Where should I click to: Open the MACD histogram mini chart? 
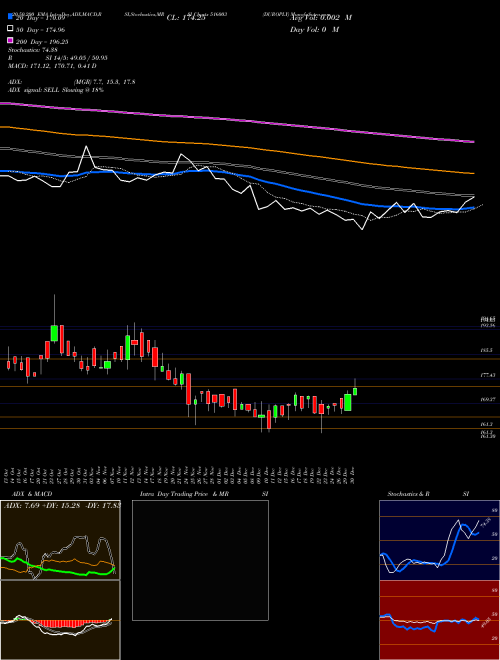click(x=60, y=620)
